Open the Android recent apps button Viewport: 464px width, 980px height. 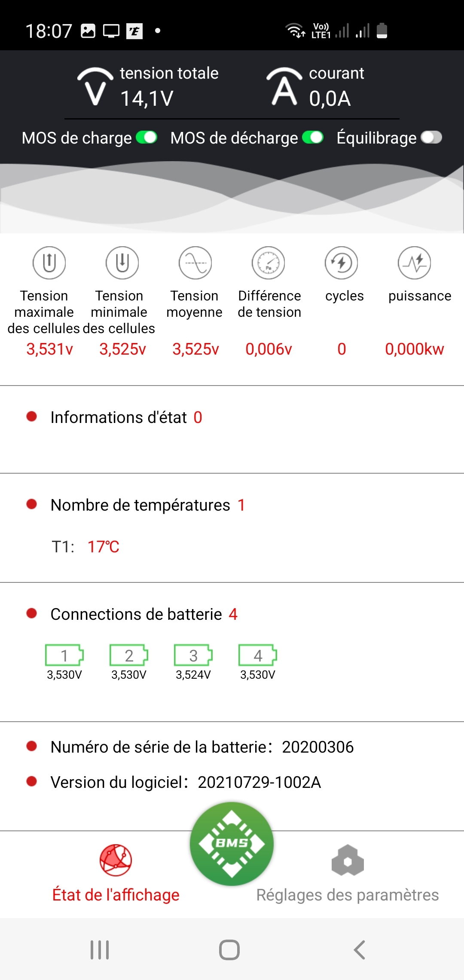click(100, 950)
